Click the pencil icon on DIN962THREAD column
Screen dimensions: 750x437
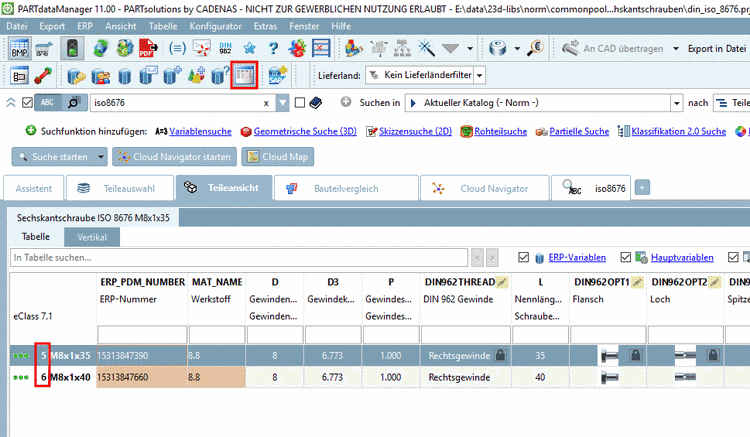(x=502, y=283)
